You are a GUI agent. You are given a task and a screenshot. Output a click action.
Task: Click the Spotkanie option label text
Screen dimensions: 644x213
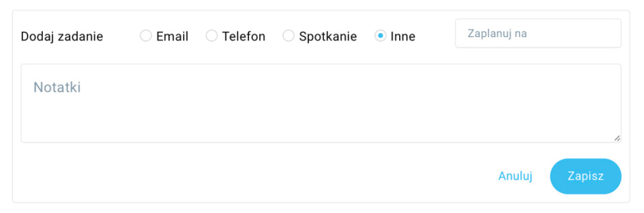point(328,36)
